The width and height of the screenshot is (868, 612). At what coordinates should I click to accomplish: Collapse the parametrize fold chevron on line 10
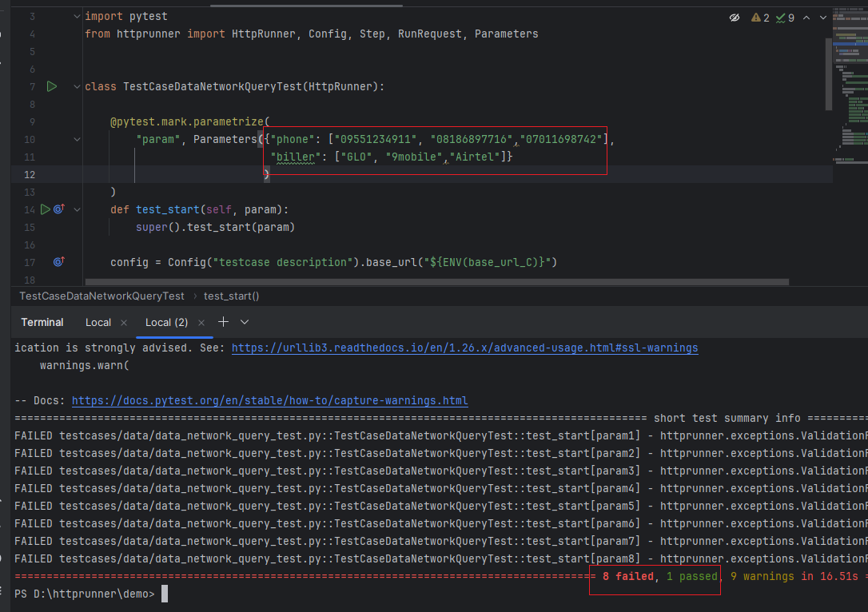pos(75,138)
